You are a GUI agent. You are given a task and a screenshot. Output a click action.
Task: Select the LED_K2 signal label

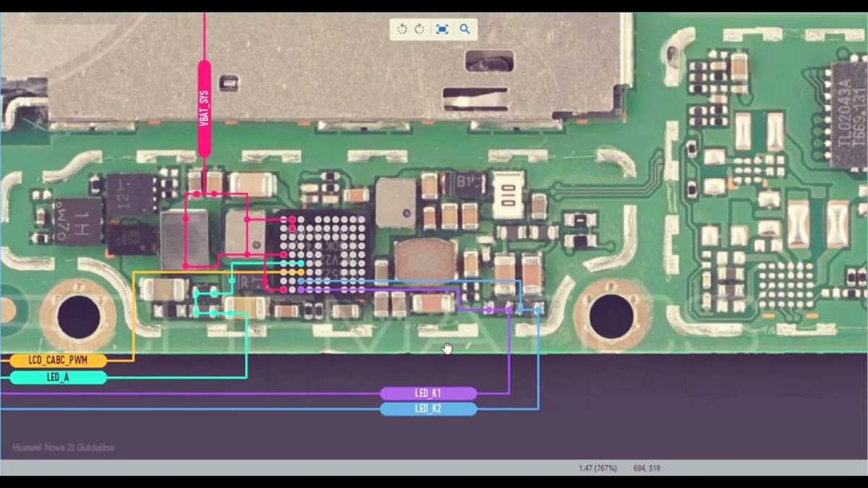[x=428, y=409]
